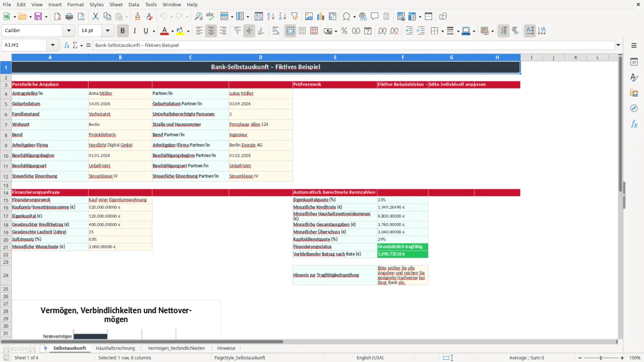Cut selection with the scissors icon
This screenshot has width=644, height=362.
pos(95,17)
